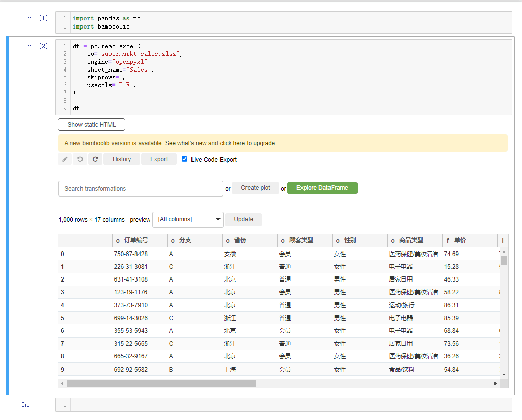Click the Export button

click(158, 159)
